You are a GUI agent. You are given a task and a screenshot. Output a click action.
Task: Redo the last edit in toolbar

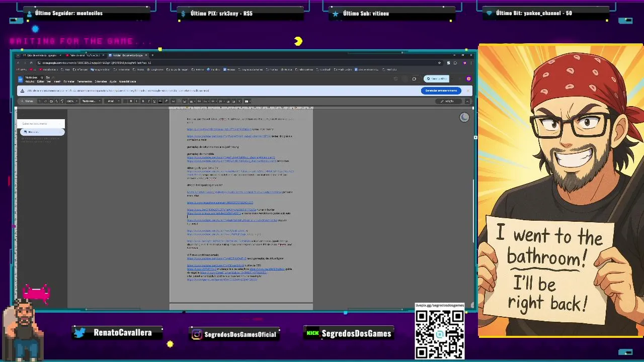coord(45,101)
